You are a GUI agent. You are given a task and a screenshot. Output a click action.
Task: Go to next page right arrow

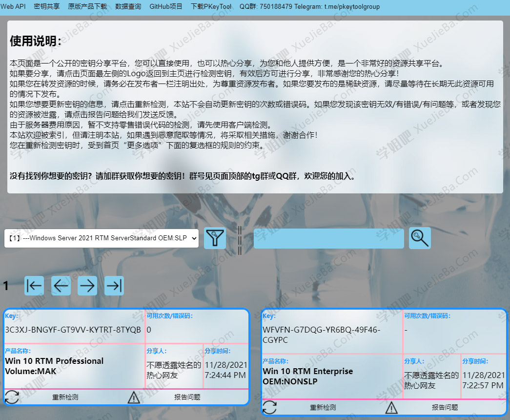click(87, 286)
